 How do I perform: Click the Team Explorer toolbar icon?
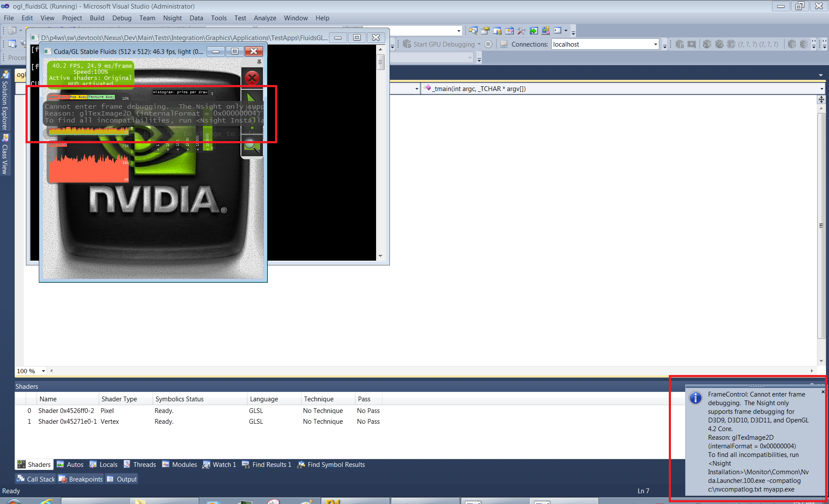tap(497, 31)
